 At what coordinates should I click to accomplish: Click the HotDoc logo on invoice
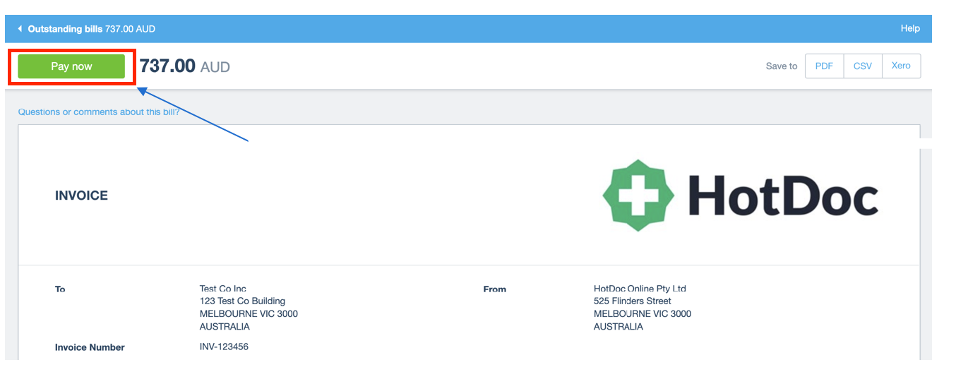click(740, 195)
